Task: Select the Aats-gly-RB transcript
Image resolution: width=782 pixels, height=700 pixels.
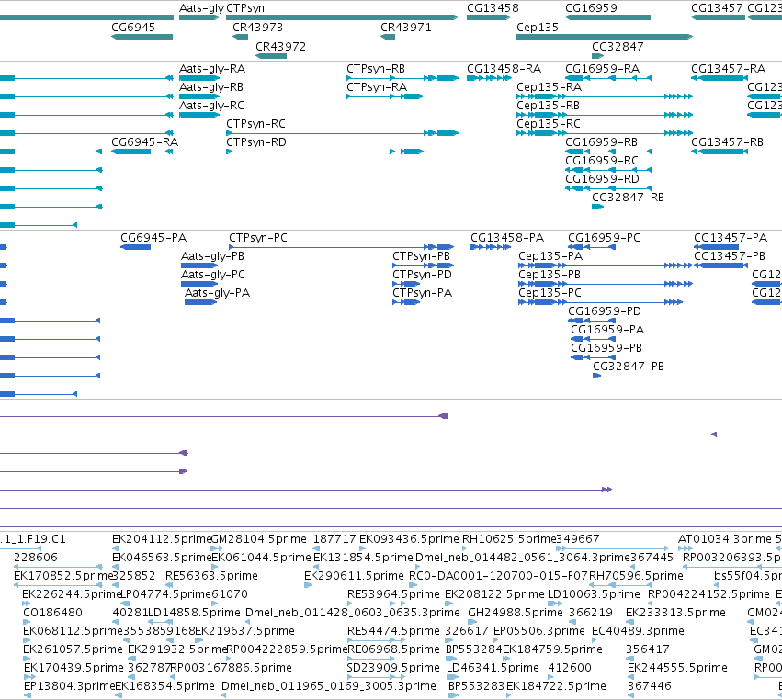Action: [199, 96]
